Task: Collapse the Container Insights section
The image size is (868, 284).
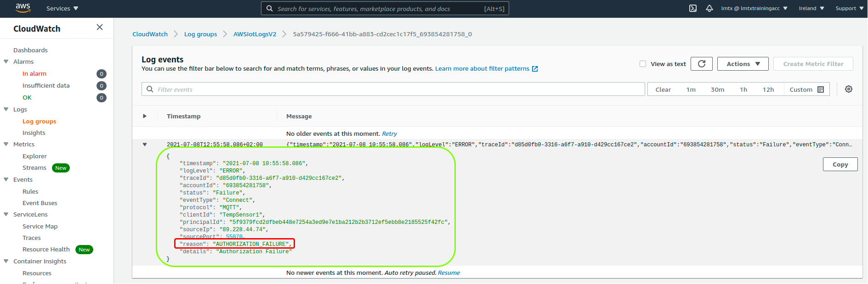Action: [6, 261]
